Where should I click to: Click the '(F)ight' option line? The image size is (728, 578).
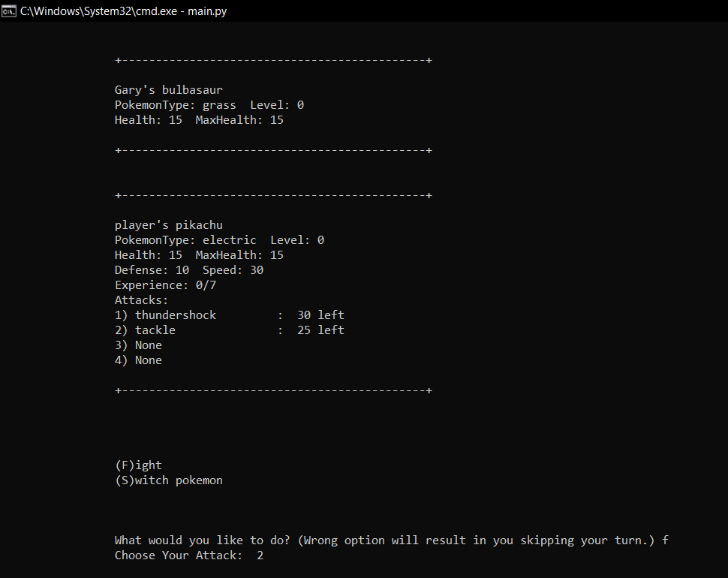coord(138,465)
